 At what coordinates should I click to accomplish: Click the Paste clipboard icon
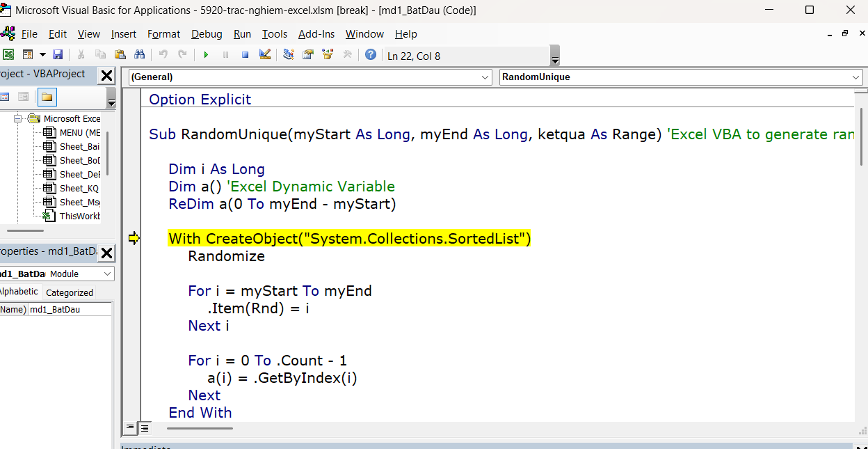pyautogui.click(x=120, y=54)
